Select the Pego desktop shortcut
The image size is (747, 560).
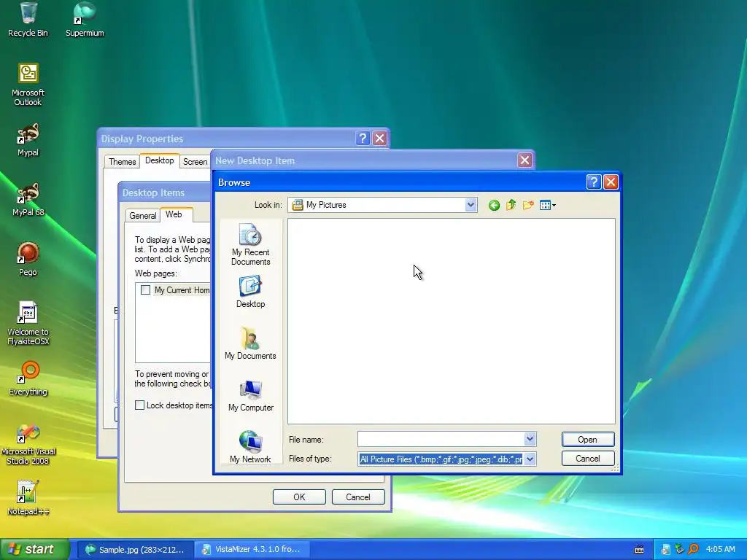pos(28,260)
